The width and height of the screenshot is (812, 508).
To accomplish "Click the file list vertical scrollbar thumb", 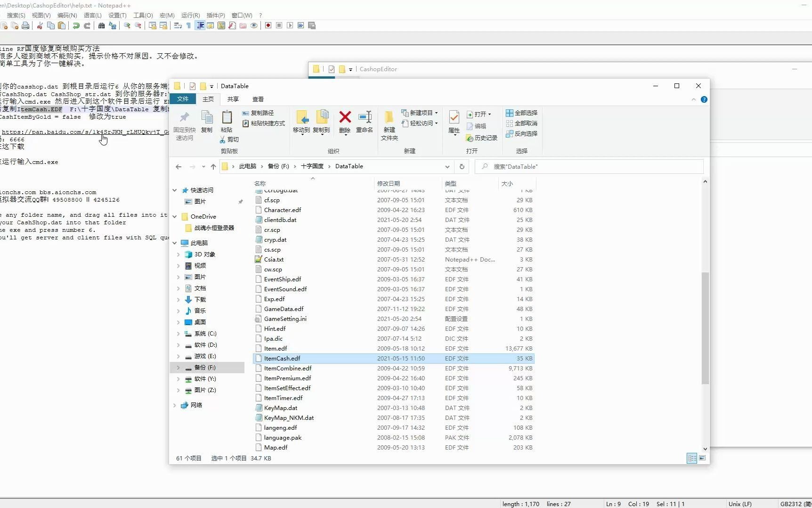I will click(x=705, y=328).
